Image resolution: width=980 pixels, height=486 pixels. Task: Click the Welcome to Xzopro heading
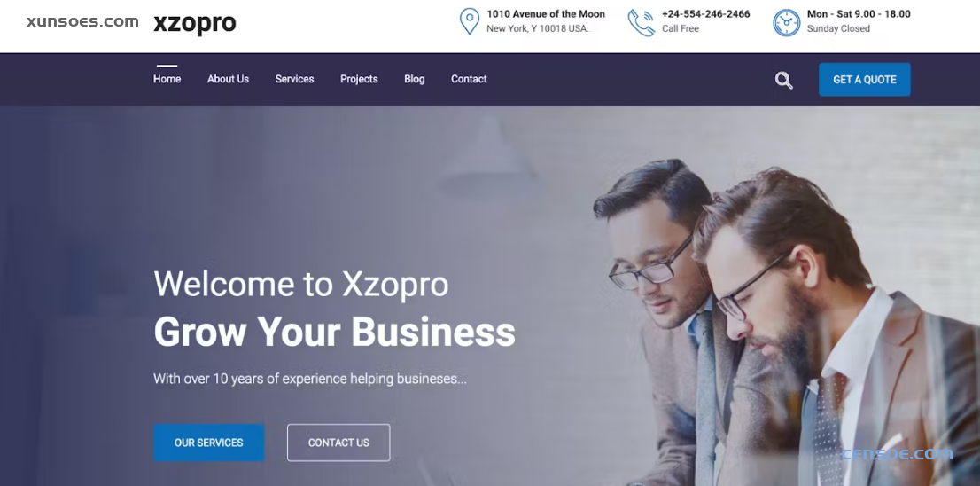click(301, 283)
